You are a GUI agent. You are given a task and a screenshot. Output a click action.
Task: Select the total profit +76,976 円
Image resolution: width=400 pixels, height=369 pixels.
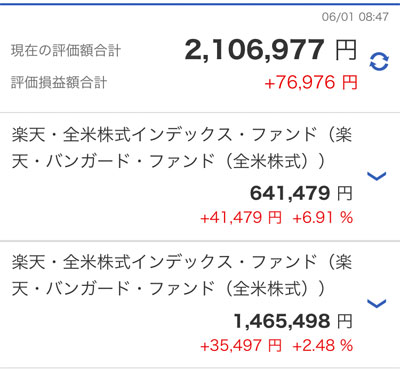coord(311,82)
